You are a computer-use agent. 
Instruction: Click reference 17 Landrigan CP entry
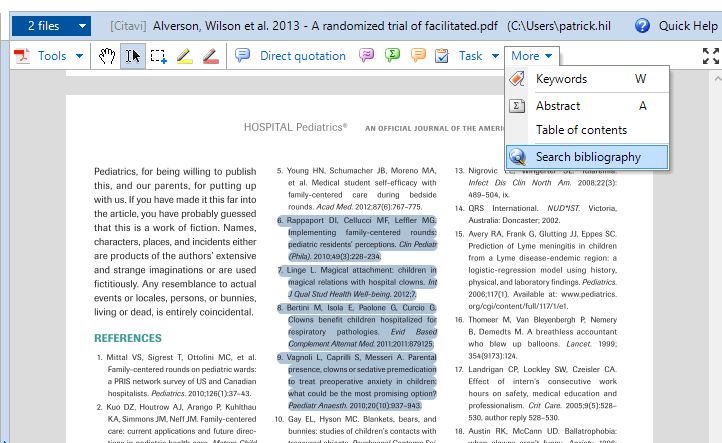tap(536, 393)
